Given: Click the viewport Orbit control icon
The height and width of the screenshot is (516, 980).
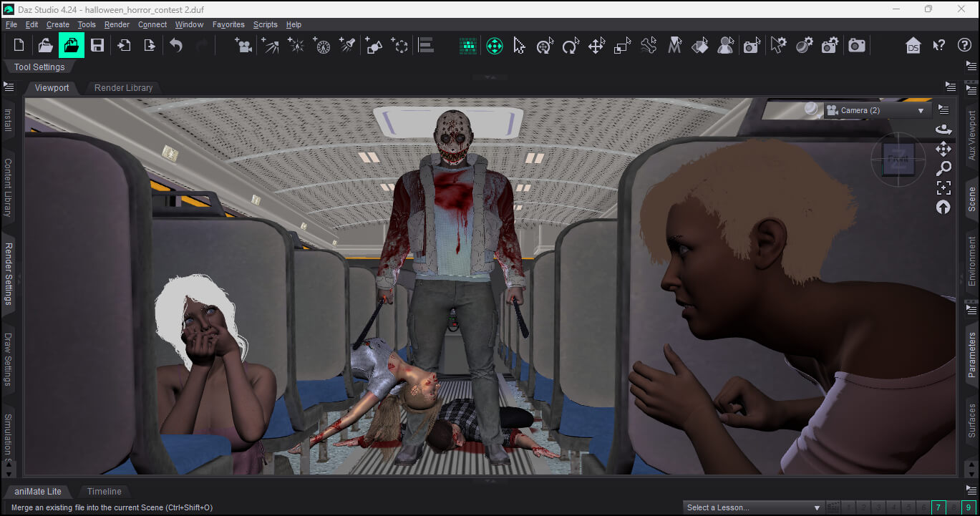Looking at the screenshot, I should [x=943, y=130].
